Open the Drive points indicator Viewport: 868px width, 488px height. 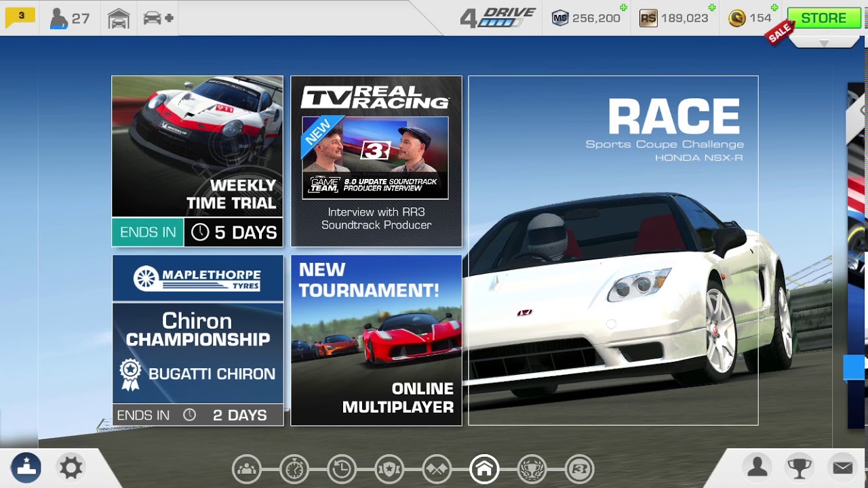click(x=498, y=18)
